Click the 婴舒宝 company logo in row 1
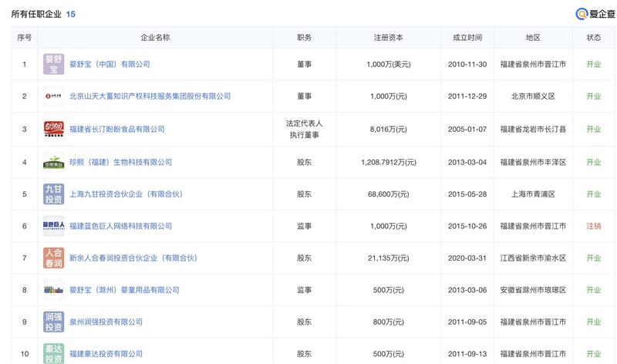Viewport: 617px width, 364px height. [53, 64]
